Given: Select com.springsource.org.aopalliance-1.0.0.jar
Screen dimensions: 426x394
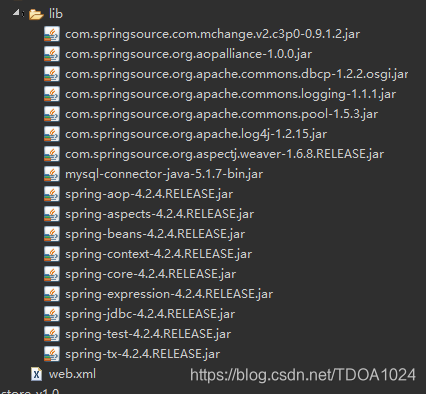Looking at the screenshot, I should click(x=188, y=54).
